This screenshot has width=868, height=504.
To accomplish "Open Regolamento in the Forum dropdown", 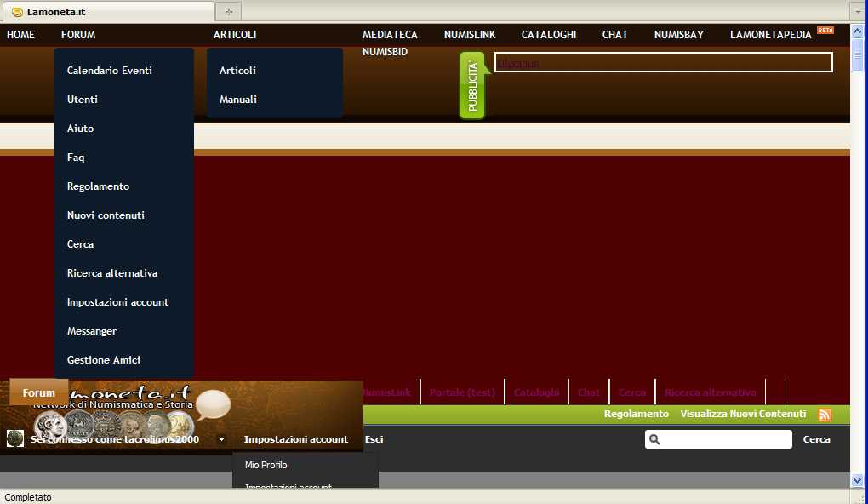I will pyautogui.click(x=98, y=186).
